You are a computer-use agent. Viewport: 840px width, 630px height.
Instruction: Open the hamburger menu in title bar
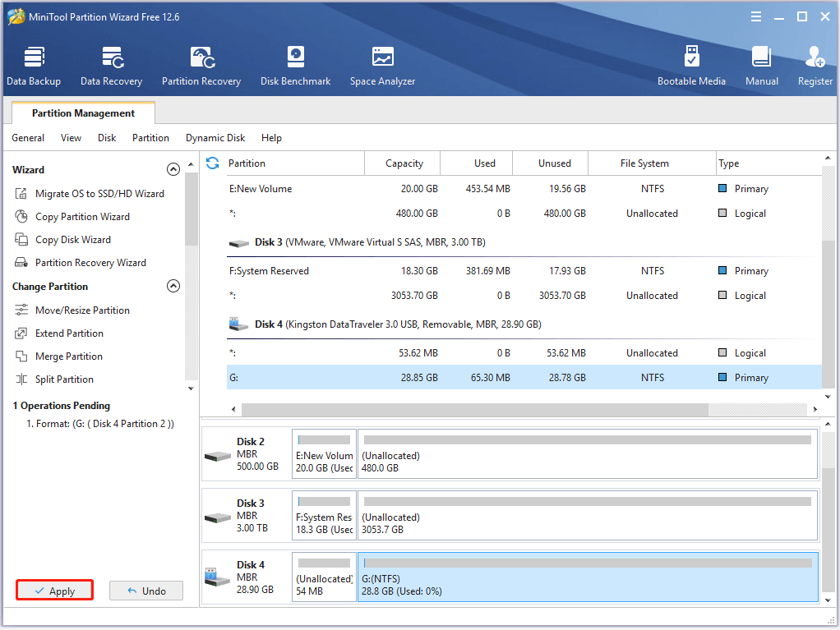(x=756, y=16)
